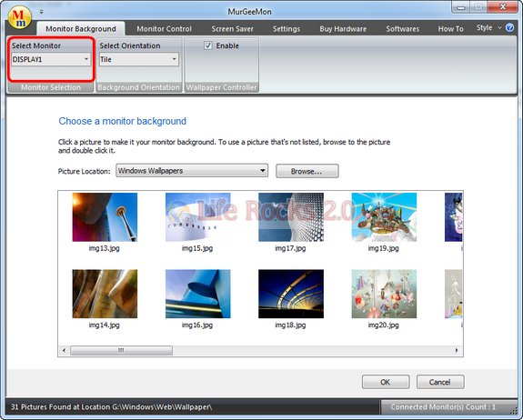Open the Screen Saver tab

click(233, 29)
